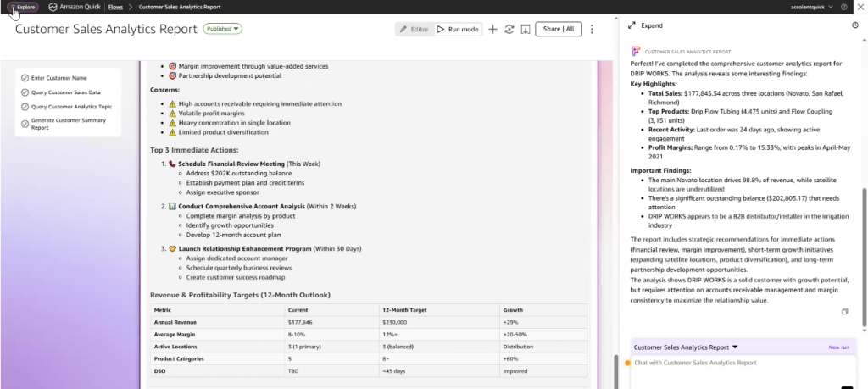Expand the chat panel
The height and width of the screenshot is (389, 868).
click(645, 25)
